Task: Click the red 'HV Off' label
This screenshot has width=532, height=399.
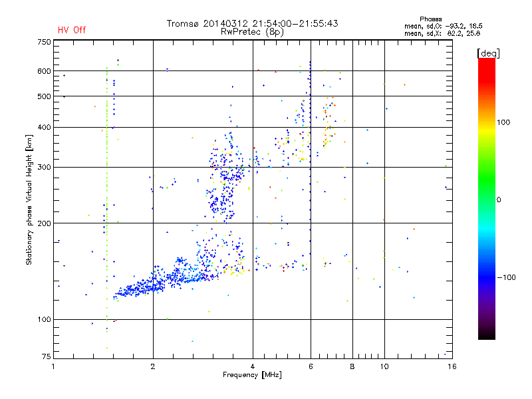Action: [x=72, y=30]
